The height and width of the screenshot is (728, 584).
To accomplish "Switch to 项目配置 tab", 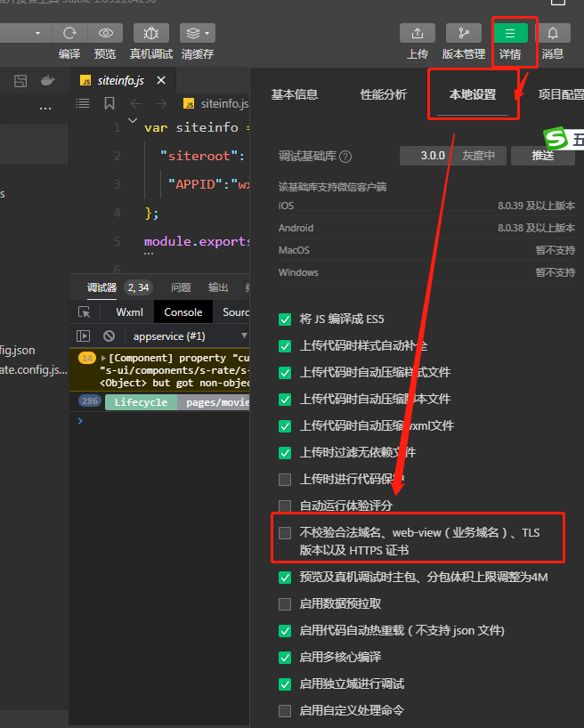I will [561, 94].
